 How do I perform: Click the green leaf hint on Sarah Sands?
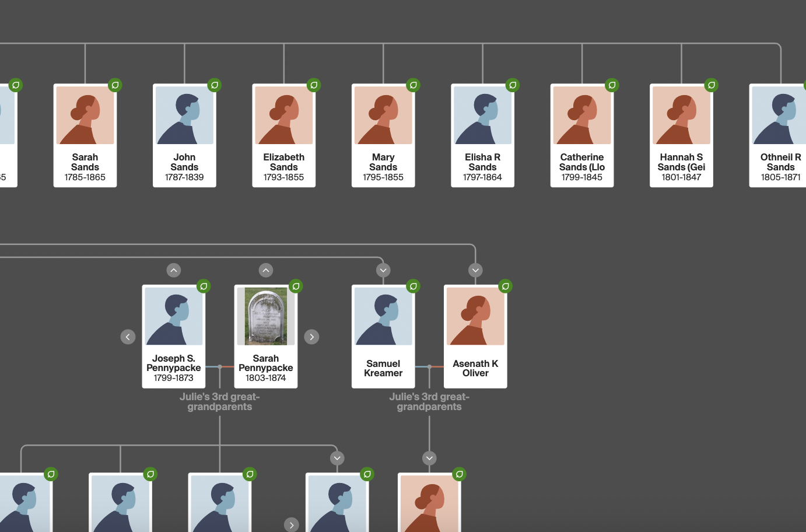(115, 85)
